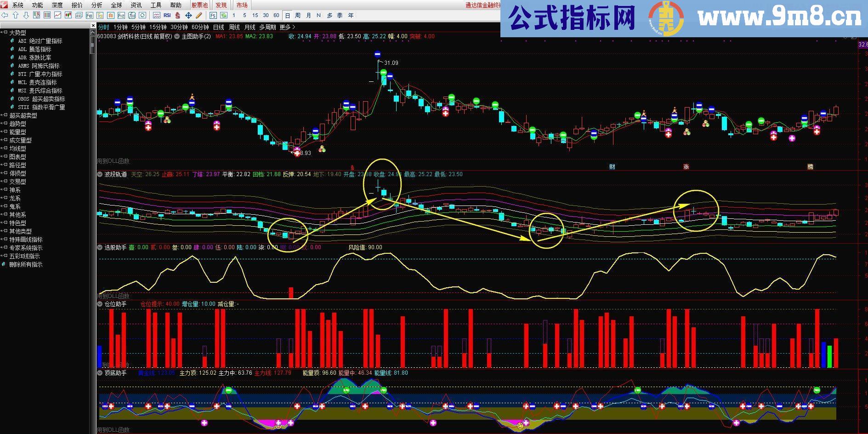
Task: Open the quote list grid icon
Action: pyautogui.click(x=47, y=15)
